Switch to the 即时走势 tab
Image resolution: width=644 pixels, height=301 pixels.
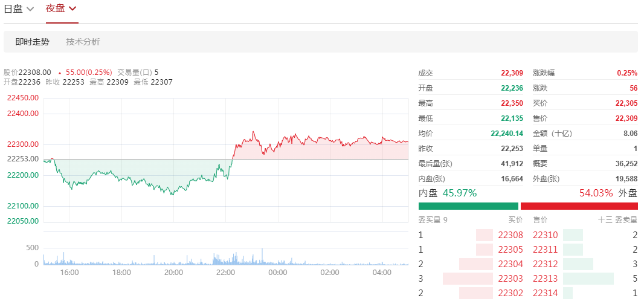tap(33, 42)
